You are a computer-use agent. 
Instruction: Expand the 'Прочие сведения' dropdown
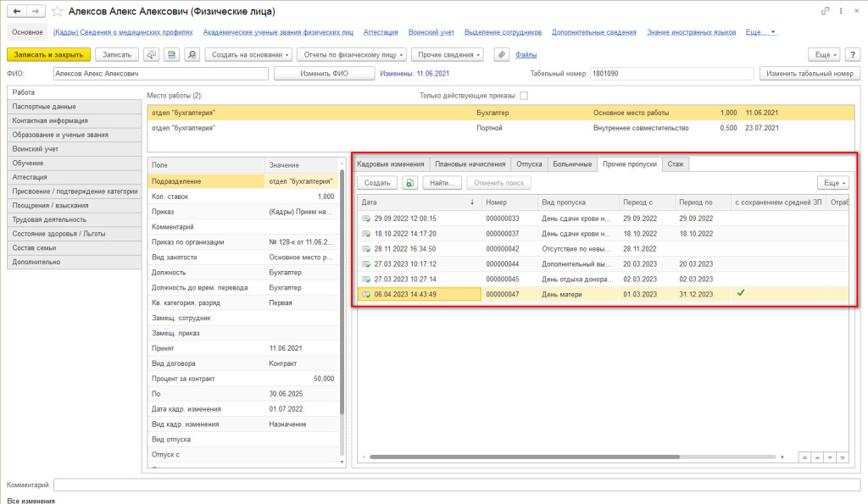tap(448, 54)
